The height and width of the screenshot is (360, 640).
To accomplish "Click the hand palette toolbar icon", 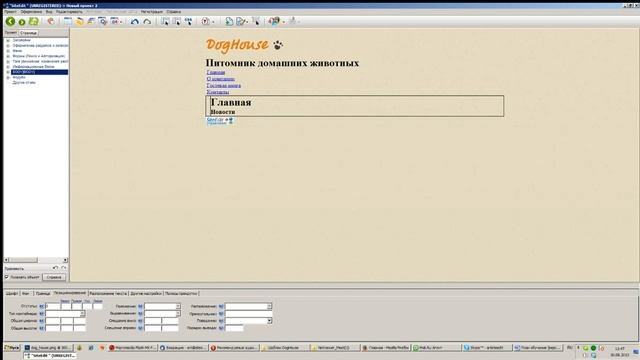I will 51,21.
